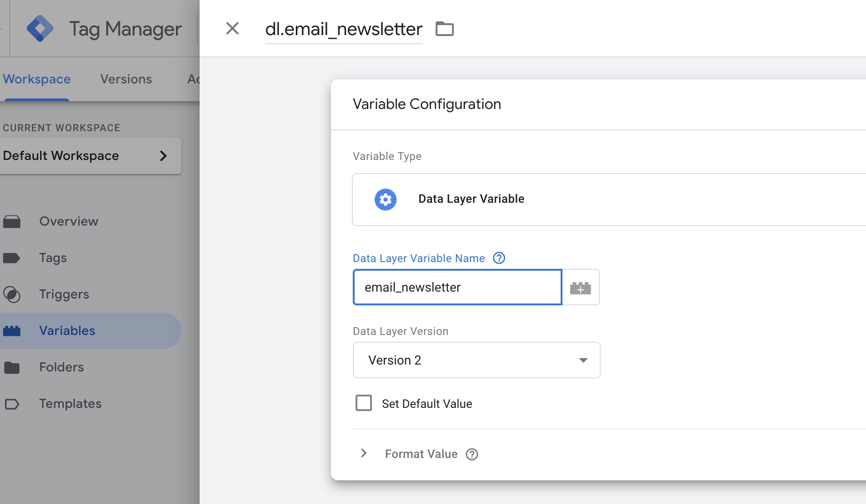Open Folders in the sidebar

tap(62, 367)
